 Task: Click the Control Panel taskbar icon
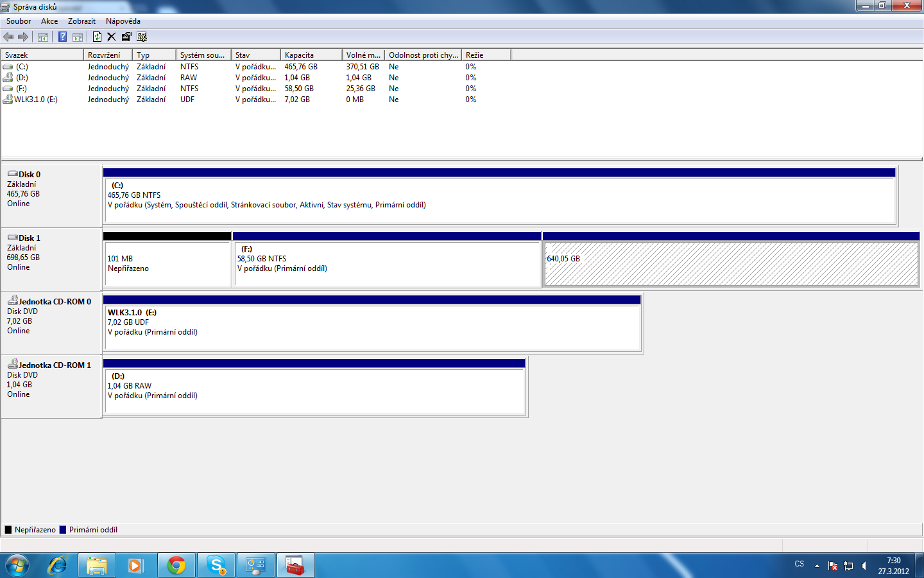click(x=256, y=565)
